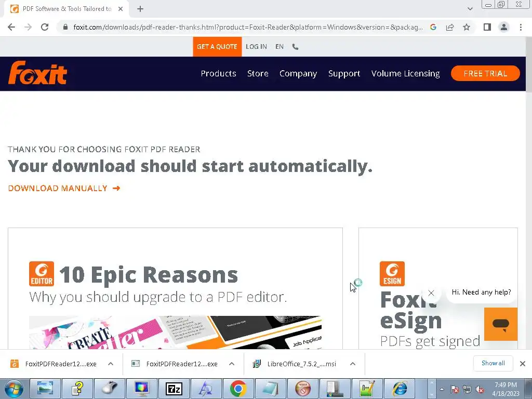Click the Download Manually link
The width and height of the screenshot is (532, 399).
pos(64,188)
